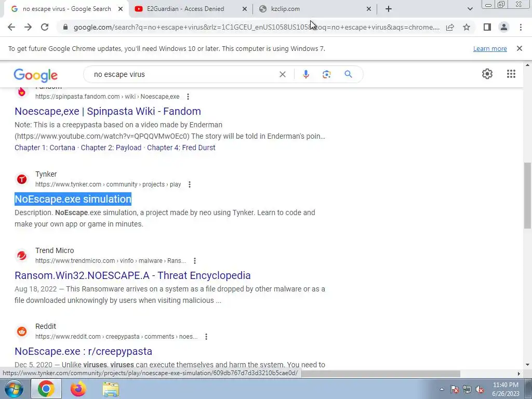Bookmark this tab via the star icon
The image size is (532, 399).
click(x=467, y=27)
